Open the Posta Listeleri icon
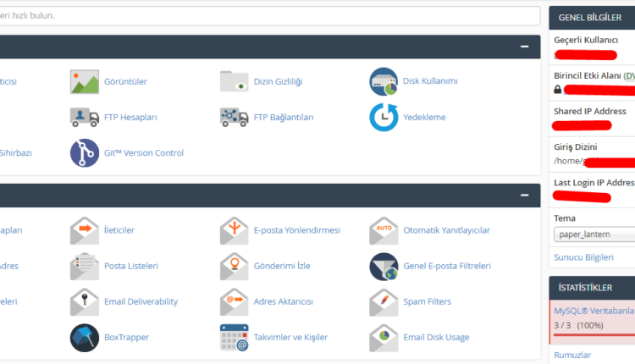Image resolution: width=635 pixels, height=364 pixels. click(x=84, y=266)
